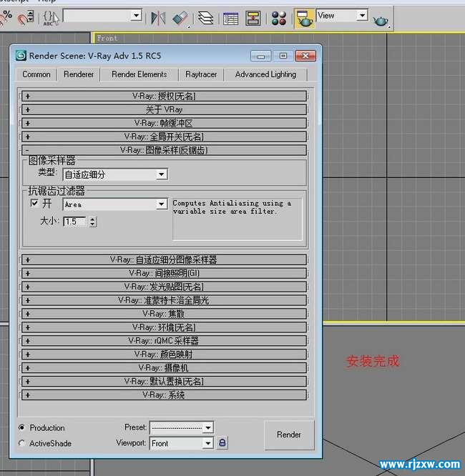The width and height of the screenshot is (465, 476).
Task: Expand the V-Ray 全局开关 rollout
Action: pos(164,137)
